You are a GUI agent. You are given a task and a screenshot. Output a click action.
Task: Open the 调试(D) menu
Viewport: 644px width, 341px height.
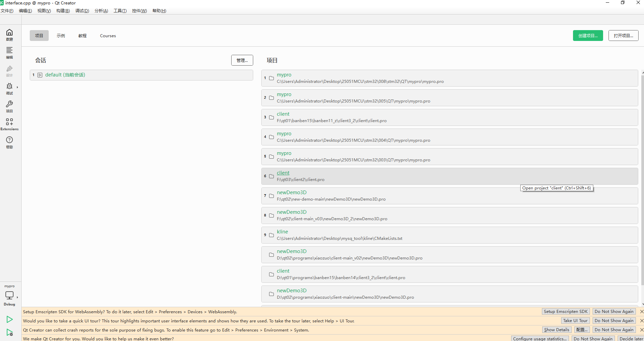click(x=82, y=11)
